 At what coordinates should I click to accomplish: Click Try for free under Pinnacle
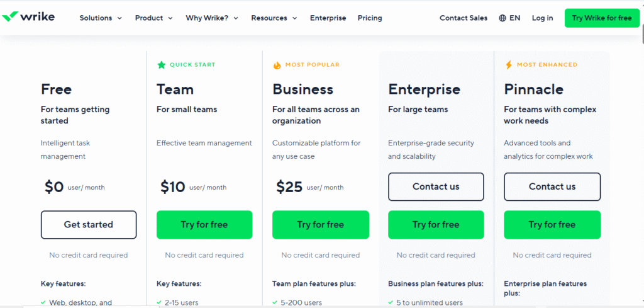[x=552, y=225]
